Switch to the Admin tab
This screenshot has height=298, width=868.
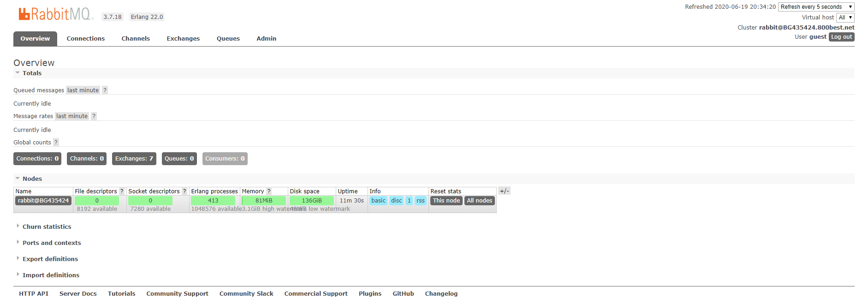(x=267, y=39)
